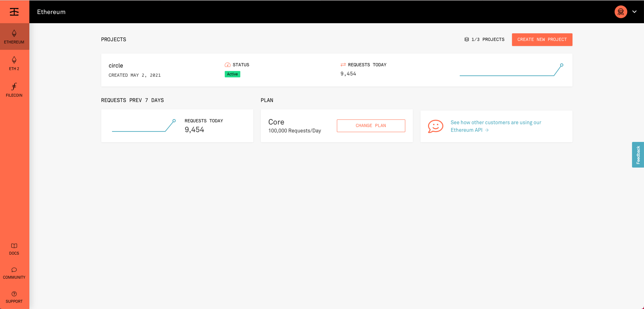Open the customers using Ethereum API link

coord(496,126)
